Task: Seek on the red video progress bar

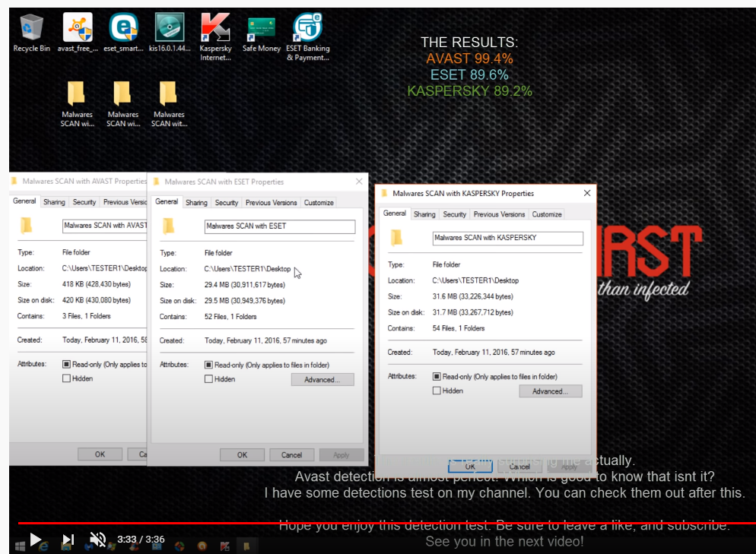Action: pos(387,523)
